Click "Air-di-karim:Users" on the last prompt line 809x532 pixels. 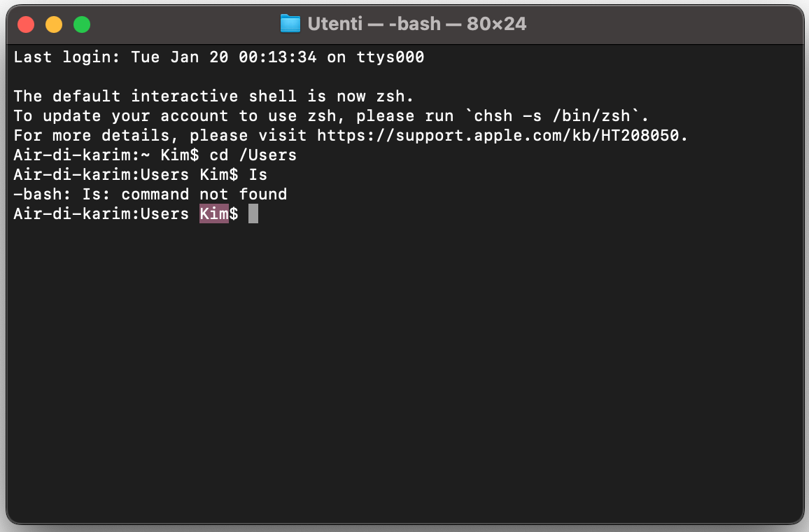click(x=101, y=214)
